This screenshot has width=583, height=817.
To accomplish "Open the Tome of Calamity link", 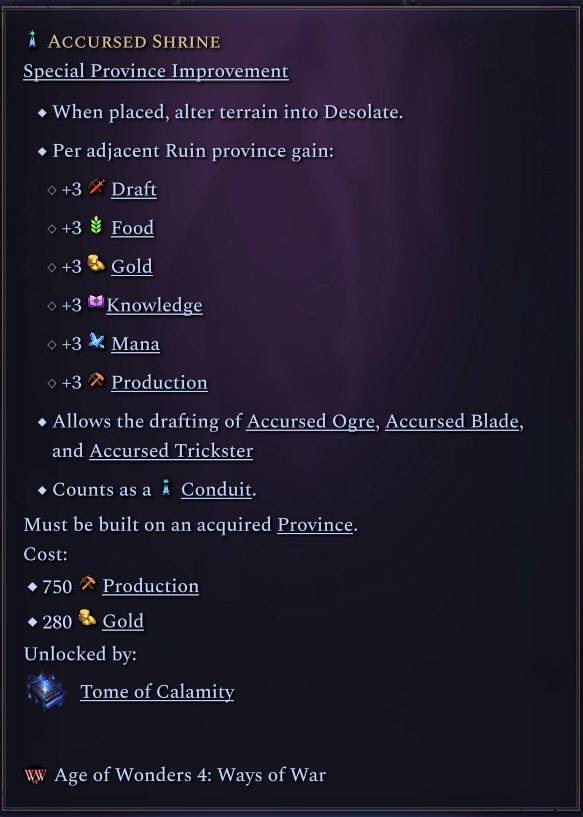I will point(157,692).
